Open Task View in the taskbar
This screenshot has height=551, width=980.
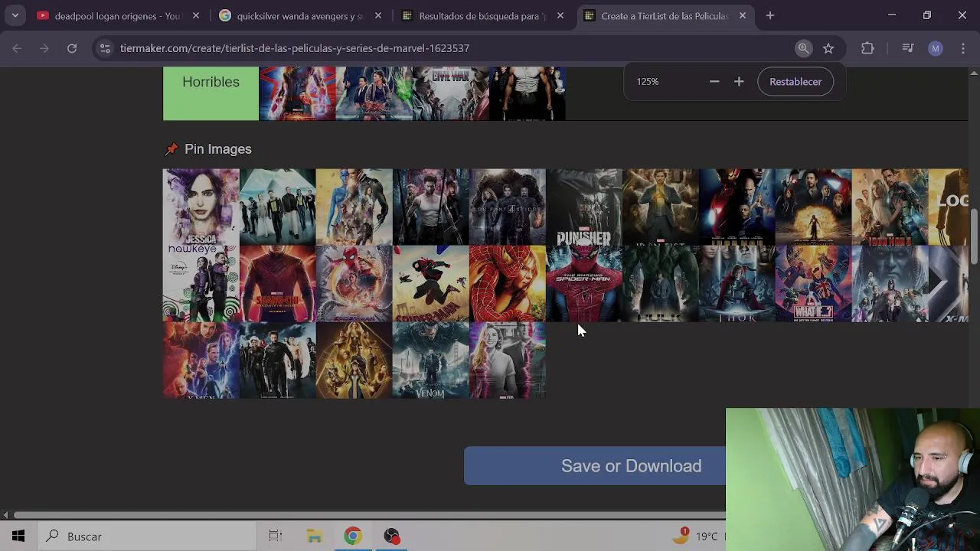(x=276, y=536)
